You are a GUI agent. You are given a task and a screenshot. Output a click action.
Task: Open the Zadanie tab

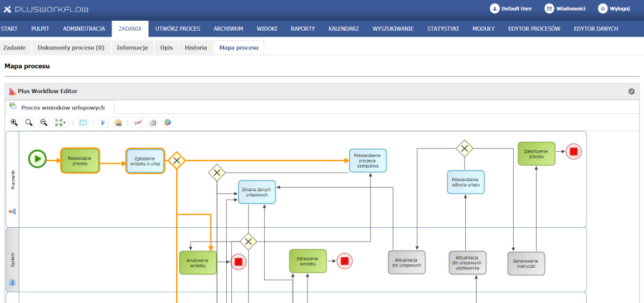(x=14, y=48)
